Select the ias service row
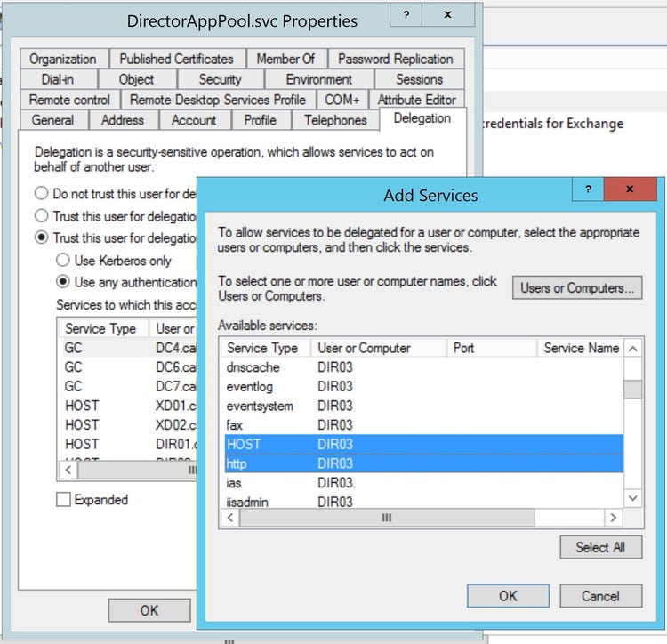Viewport: 667px width, 644px height. pos(423,483)
